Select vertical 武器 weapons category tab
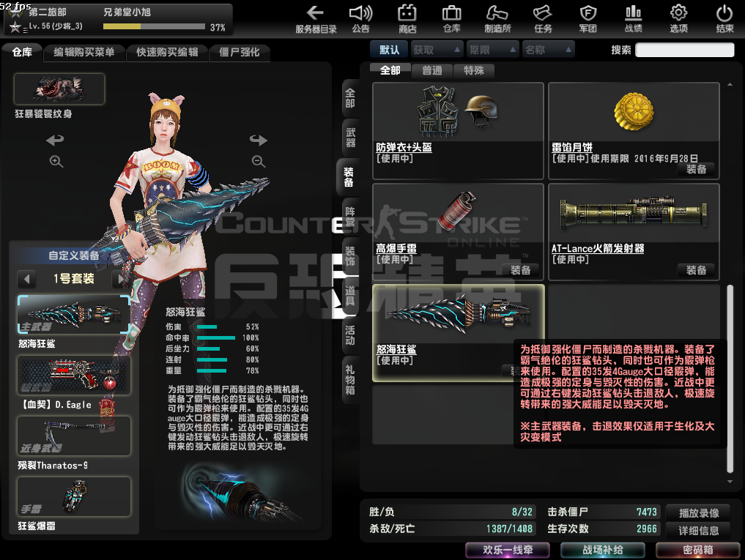Viewport: 745px width, 560px height. pos(350,138)
